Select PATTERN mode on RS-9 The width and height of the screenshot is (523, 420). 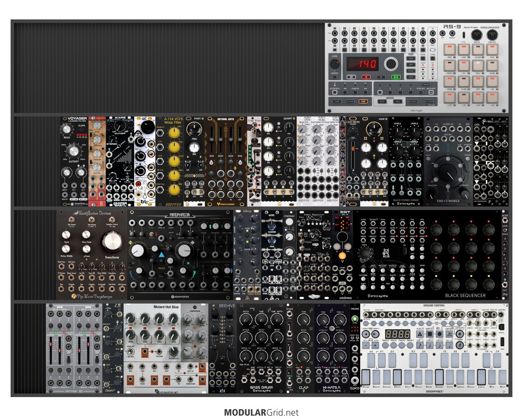(x=350, y=101)
